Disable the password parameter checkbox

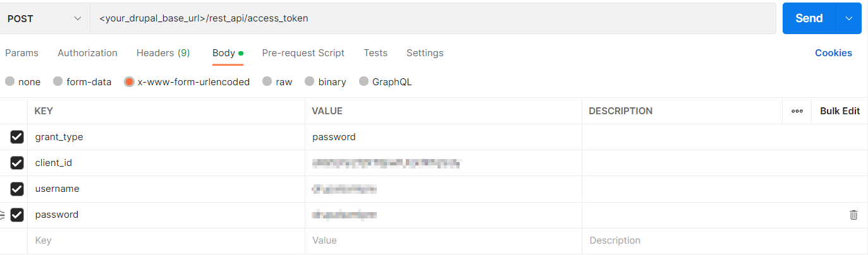coord(17,215)
